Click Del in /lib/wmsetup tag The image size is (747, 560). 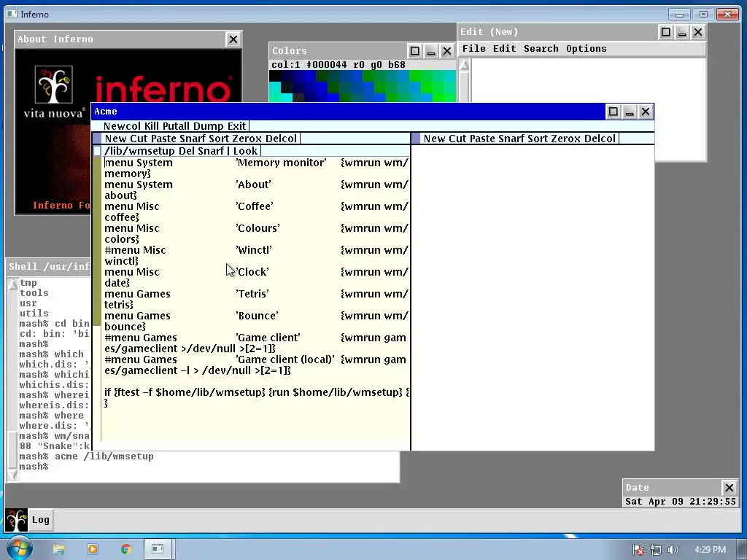click(186, 151)
